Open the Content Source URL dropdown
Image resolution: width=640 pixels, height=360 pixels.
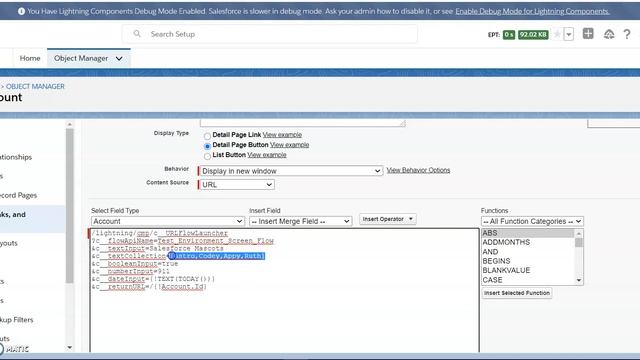pos(237,184)
